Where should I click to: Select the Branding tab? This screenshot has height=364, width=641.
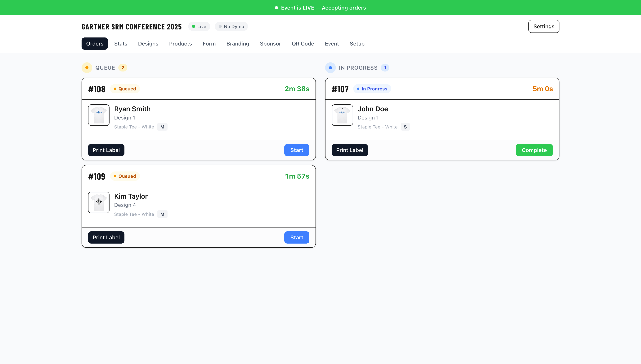click(x=238, y=44)
